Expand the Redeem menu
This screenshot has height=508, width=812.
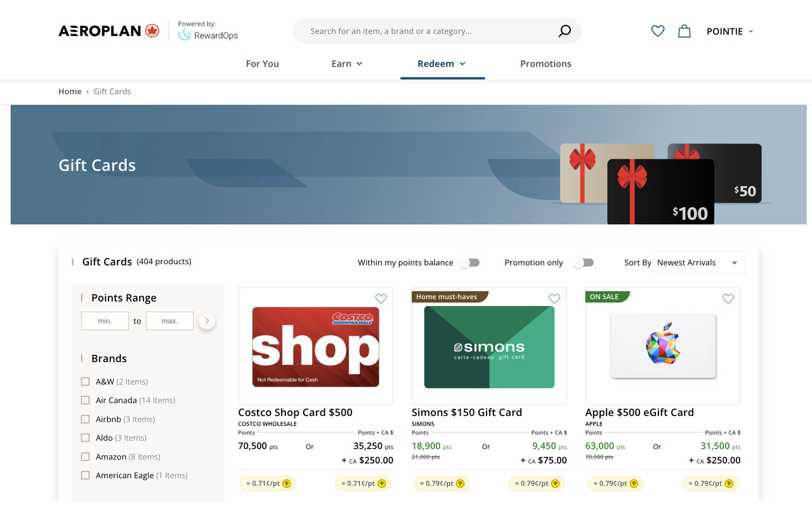pyautogui.click(x=442, y=63)
